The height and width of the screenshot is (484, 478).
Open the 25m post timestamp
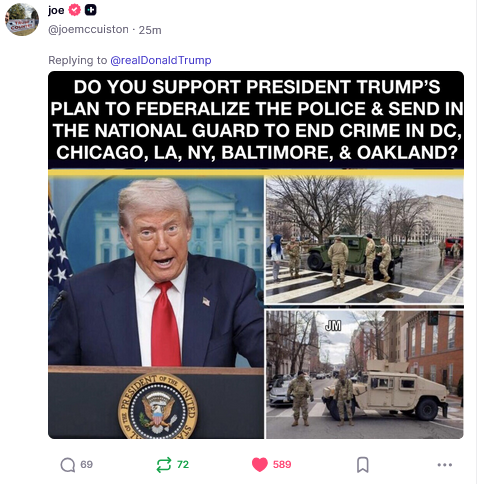pyautogui.click(x=150, y=30)
